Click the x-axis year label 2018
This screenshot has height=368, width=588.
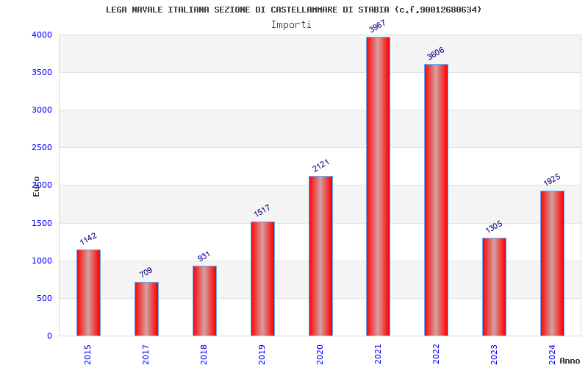[x=204, y=355]
